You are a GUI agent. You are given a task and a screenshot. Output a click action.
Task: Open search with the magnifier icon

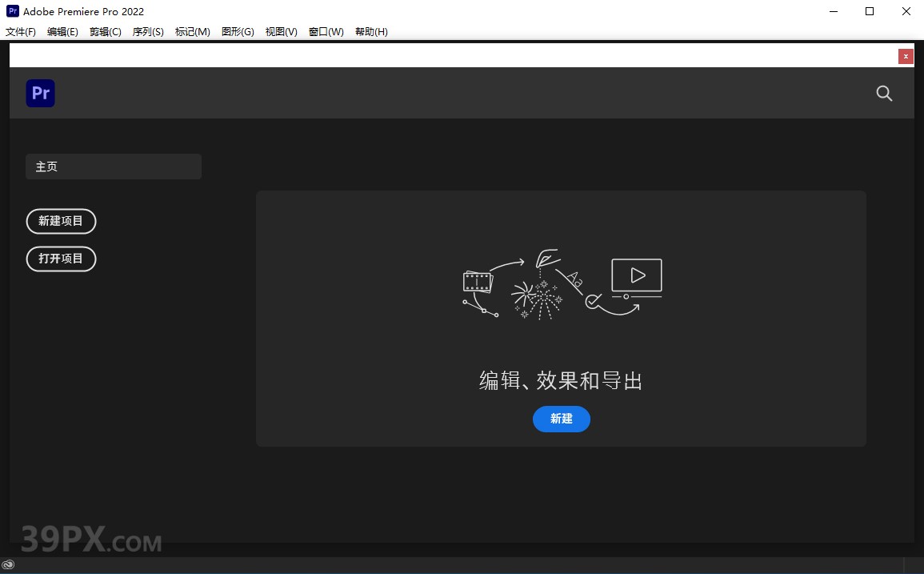884,94
